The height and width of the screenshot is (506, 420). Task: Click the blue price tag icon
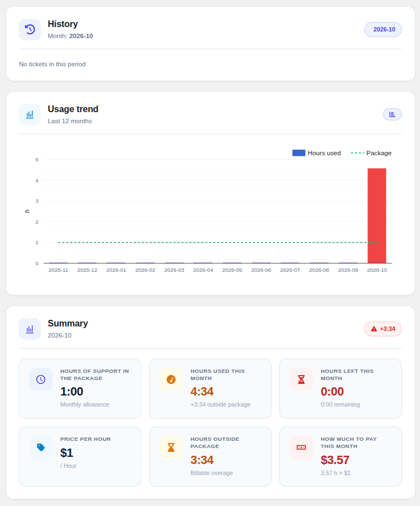[x=41, y=447]
